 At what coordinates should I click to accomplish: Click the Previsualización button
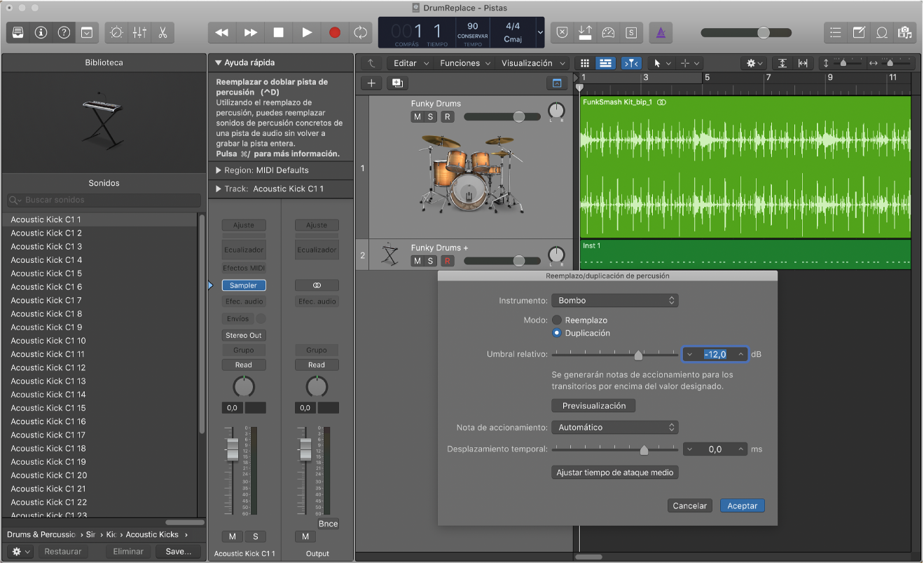tap(593, 405)
